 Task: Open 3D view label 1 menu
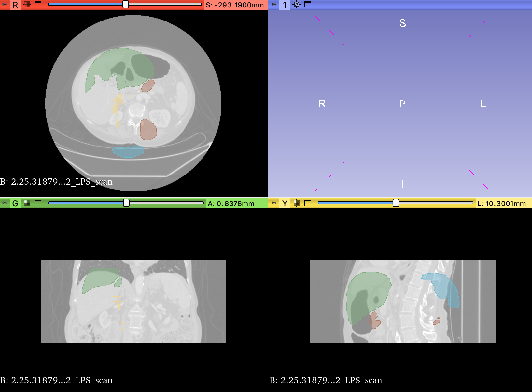click(x=285, y=5)
